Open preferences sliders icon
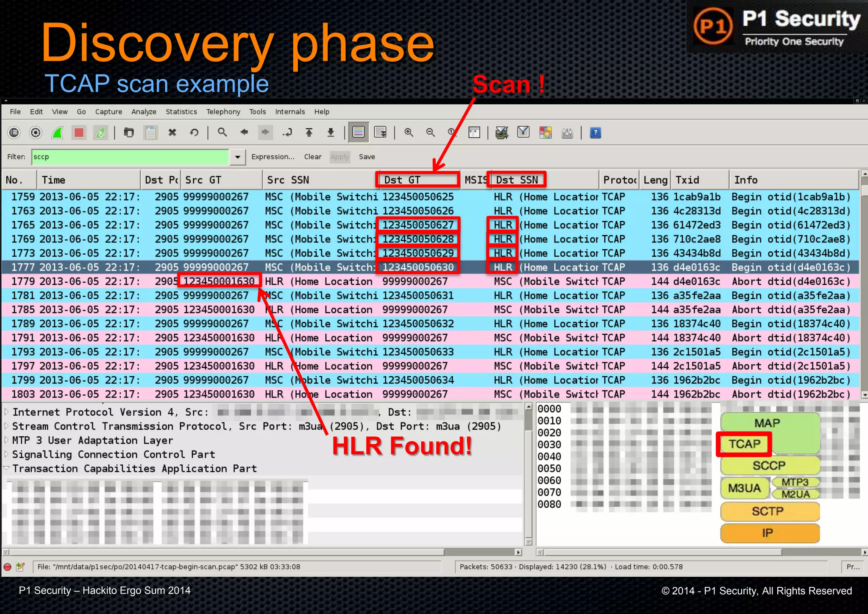Screen dimensions: 868x614 point(567,133)
